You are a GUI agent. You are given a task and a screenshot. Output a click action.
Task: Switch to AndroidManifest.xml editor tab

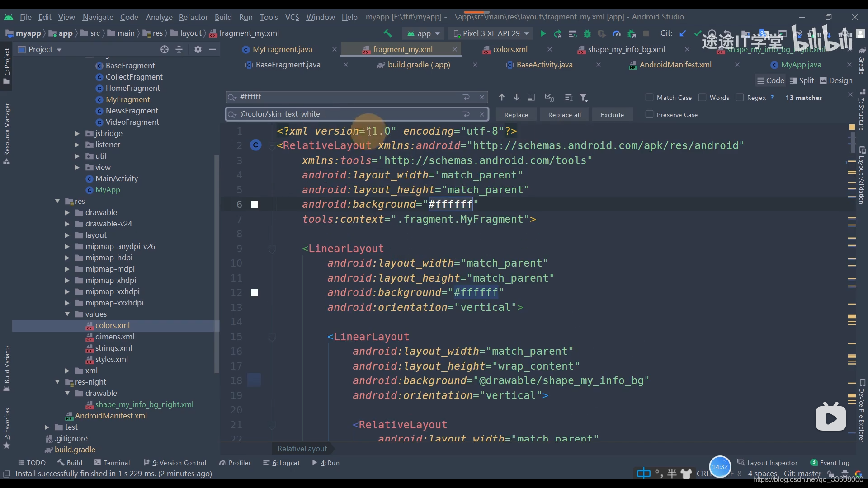[675, 65]
